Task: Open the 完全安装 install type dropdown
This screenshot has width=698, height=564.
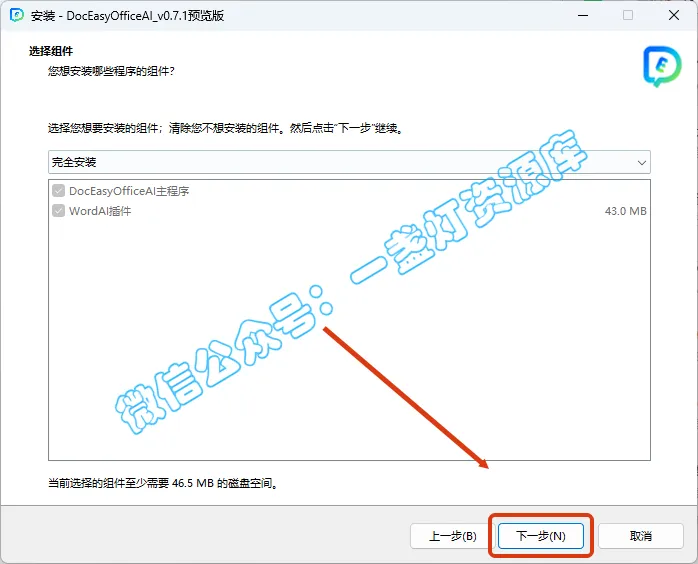Action: pyautogui.click(x=349, y=162)
